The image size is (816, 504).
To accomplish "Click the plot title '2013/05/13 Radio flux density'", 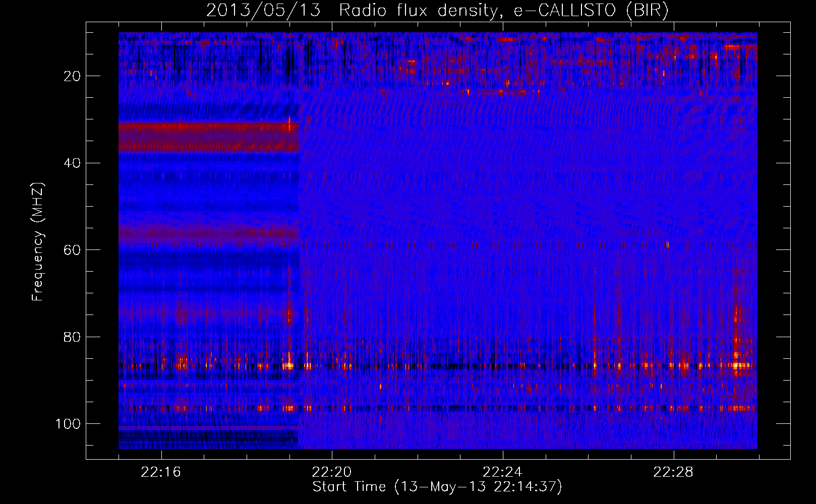I will (437, 10).
